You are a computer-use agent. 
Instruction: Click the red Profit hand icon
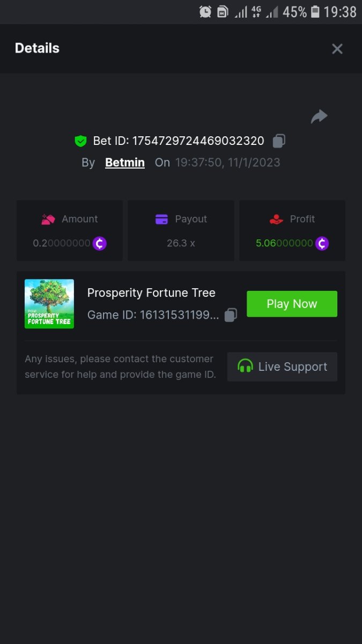click(276, 219)
